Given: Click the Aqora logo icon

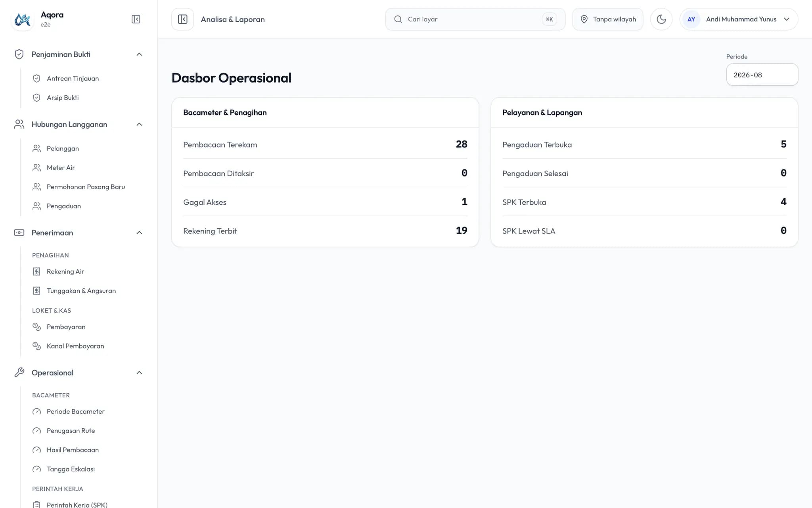Looking at the screenshot, I should pyautogui.click(x=22, y=19).
